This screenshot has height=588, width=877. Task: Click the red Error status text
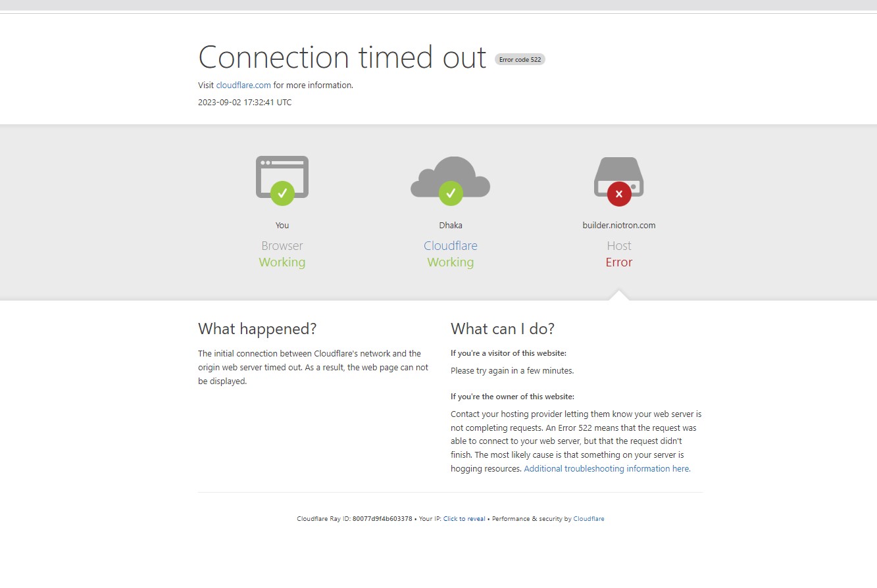click(618, 262)
